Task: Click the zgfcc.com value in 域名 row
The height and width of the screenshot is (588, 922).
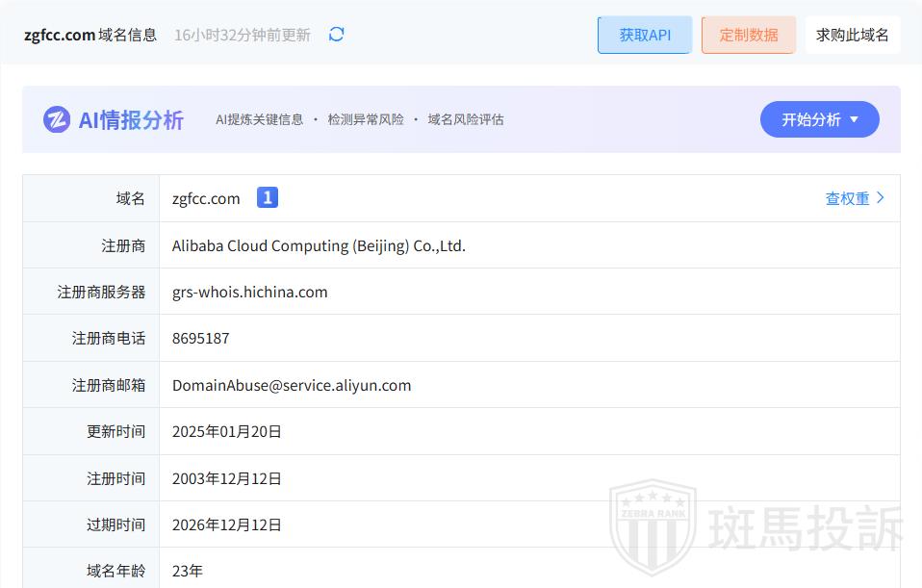Action: coord(206,198)
